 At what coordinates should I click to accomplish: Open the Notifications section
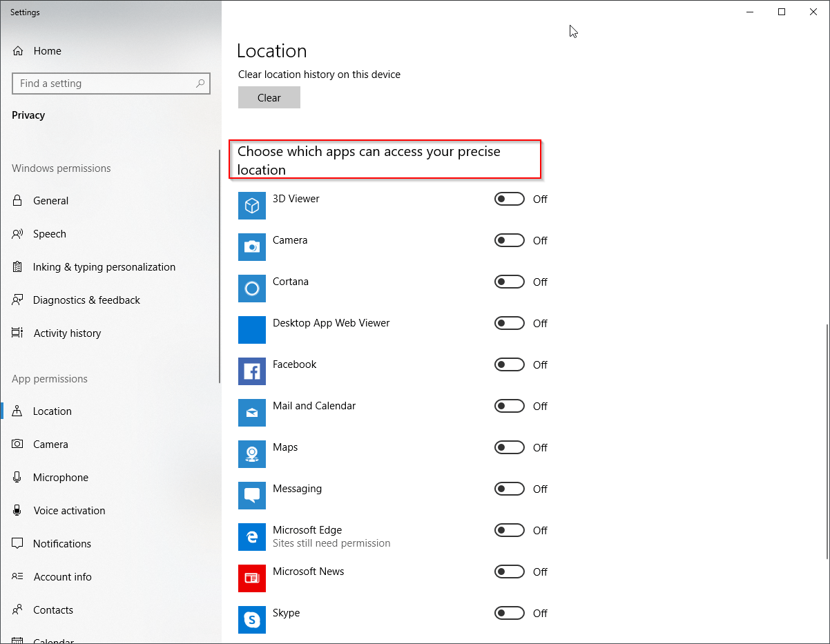coord(62,543)
